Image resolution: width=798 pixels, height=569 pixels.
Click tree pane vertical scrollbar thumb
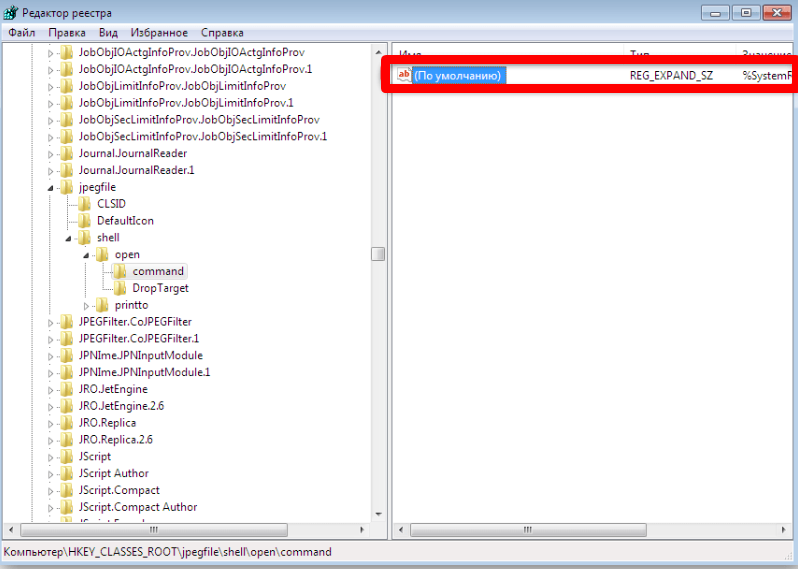click(378, 253)
